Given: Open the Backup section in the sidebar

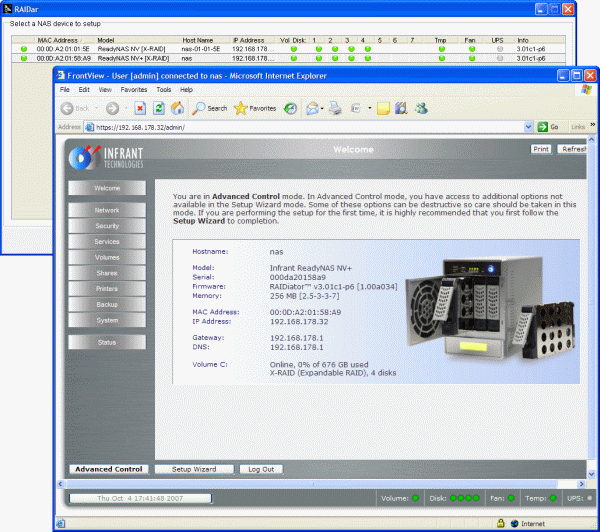Looking at the screenshot, I should pos(107,304).
